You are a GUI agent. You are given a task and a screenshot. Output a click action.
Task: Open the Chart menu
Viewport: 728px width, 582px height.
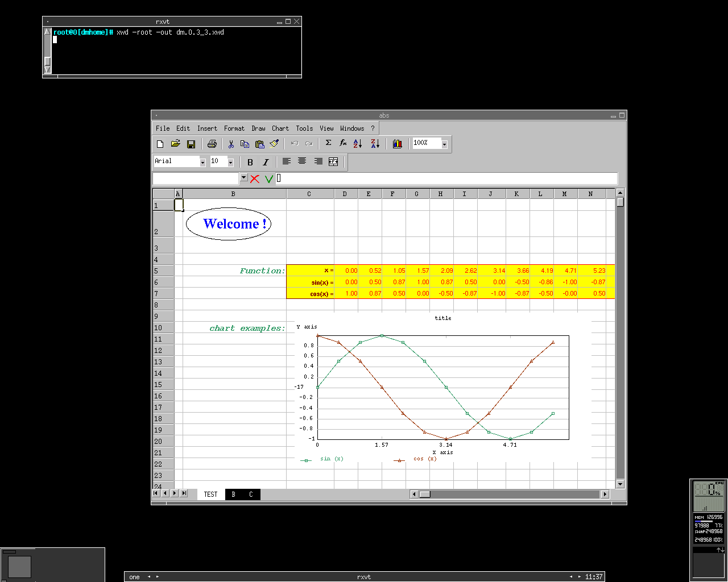pos(280,128)
